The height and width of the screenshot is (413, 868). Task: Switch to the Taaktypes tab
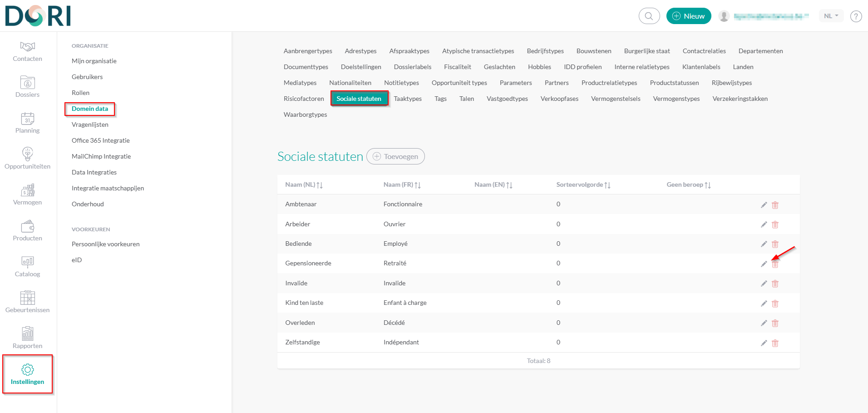pyautogui.click(x=407, y=99)
